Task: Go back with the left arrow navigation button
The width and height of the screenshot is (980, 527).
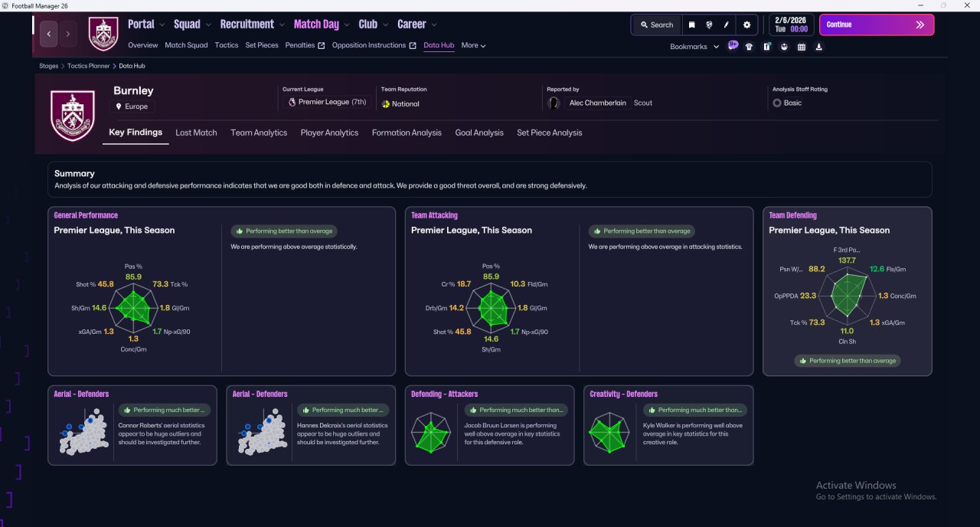Action: [x=50, y=34]
